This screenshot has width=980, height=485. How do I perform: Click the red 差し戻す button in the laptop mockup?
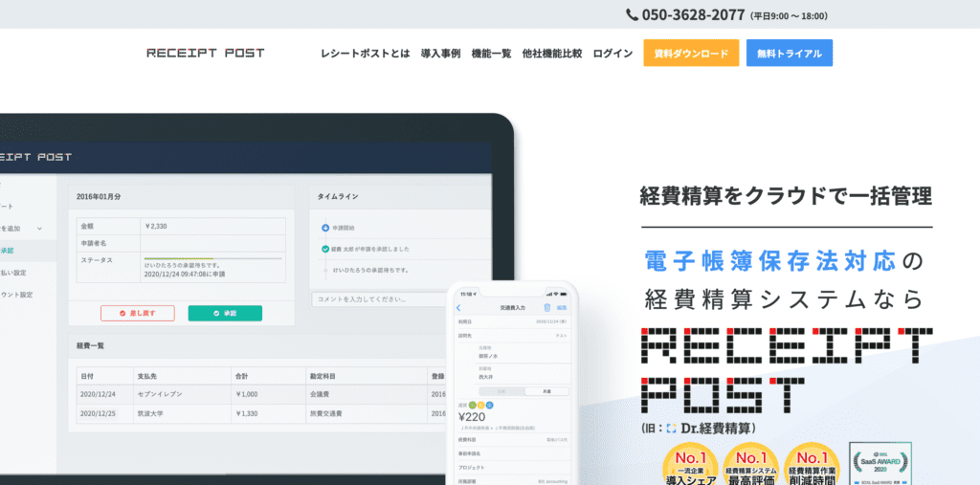point(138,313)
